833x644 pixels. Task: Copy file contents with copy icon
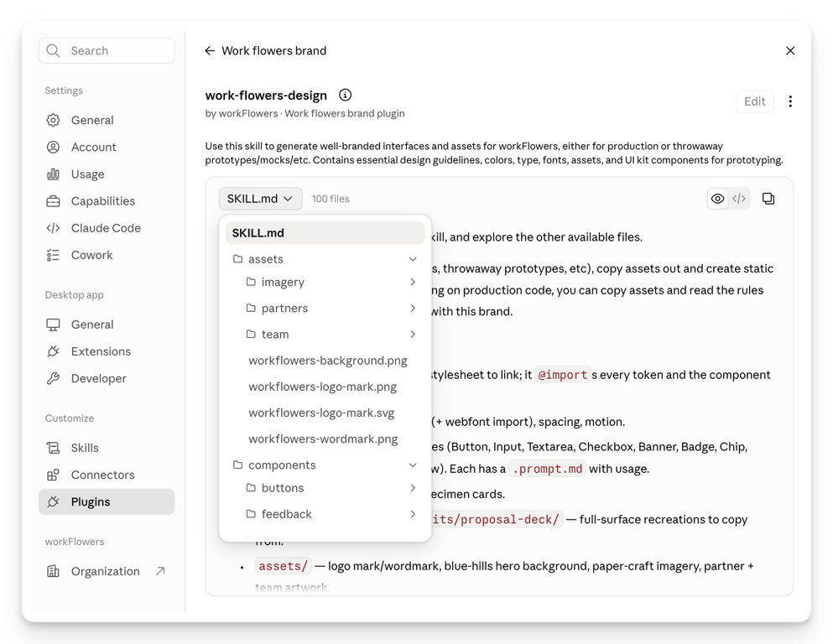(x=768, y=199)
